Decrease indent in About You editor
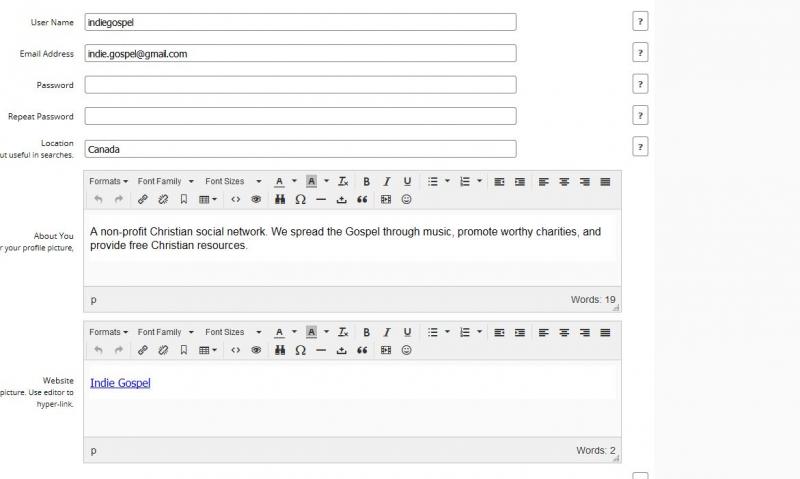The image size is (800, 479). click(499, 182)
